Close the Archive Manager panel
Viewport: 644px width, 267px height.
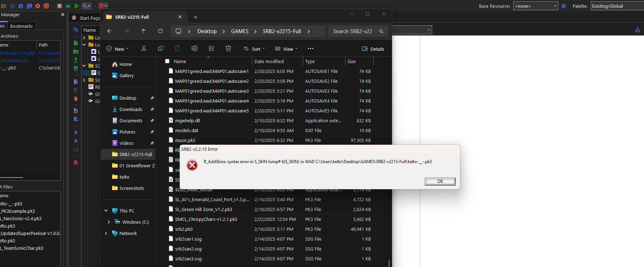(x=63, y=15)
